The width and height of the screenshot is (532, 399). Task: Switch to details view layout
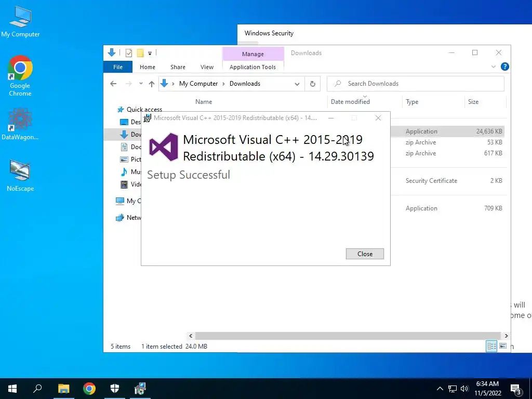pos(491,346)
